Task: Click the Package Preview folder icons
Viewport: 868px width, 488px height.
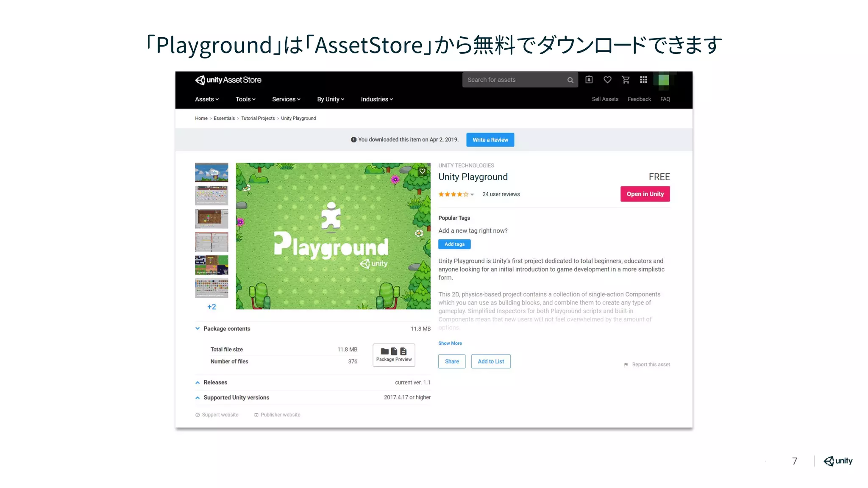Action: [x=394, y=351]
